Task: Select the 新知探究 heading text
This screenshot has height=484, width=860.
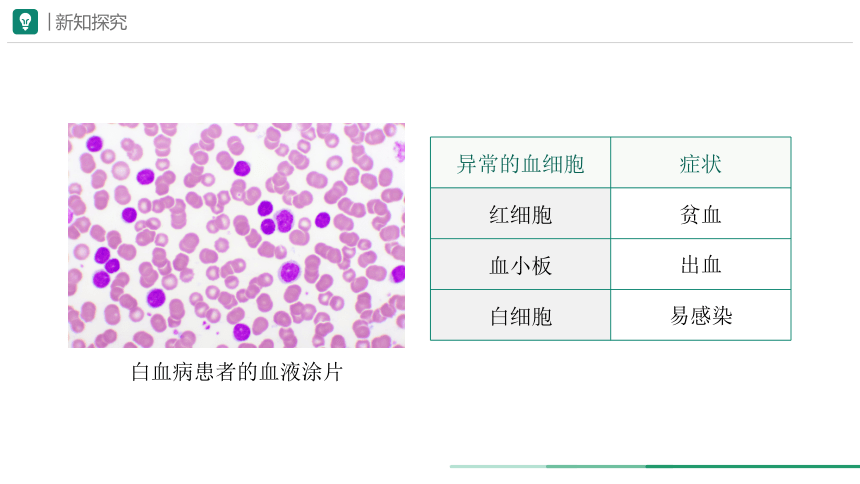Action: coord(90,22)
